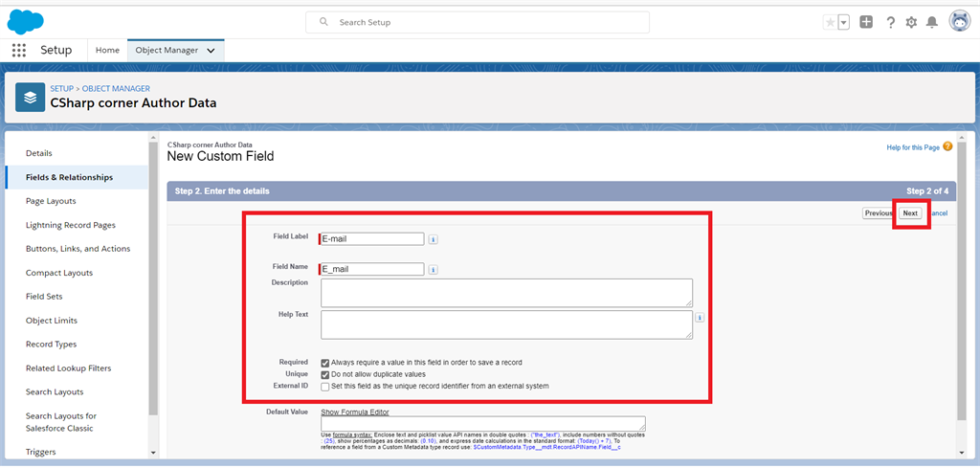Click the Help Text text area
980x468 pixels.
507,324
